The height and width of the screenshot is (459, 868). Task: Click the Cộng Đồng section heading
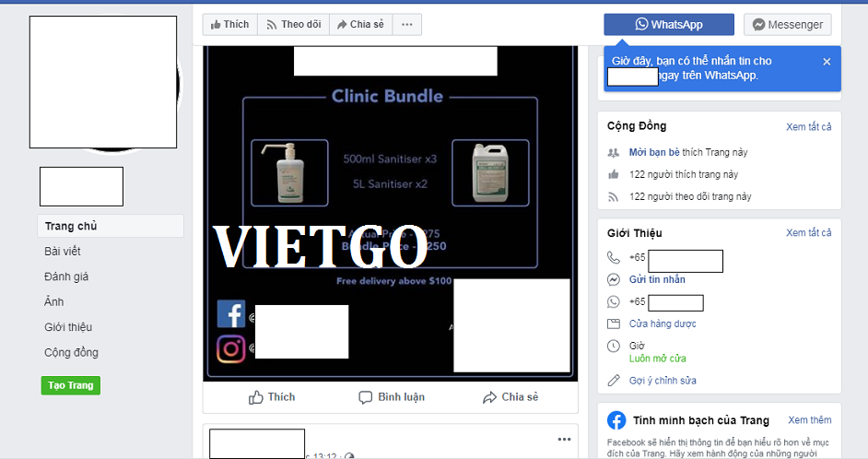click(x=637, y=126)
